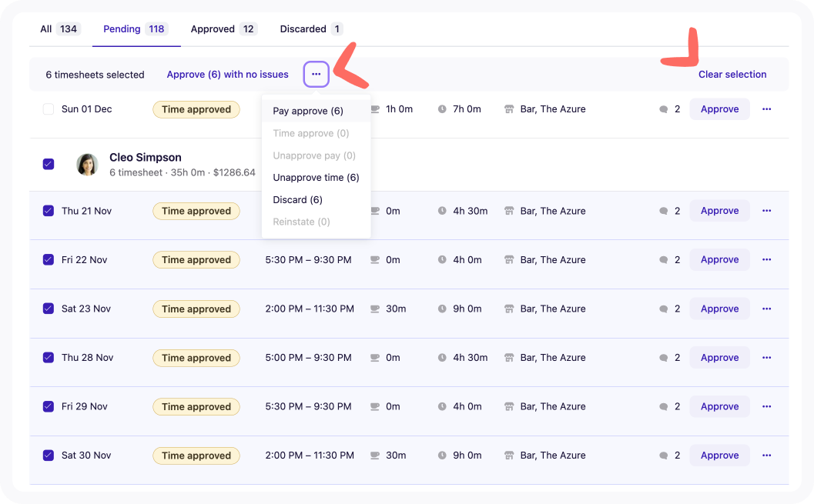
Task: Click the clock icon on Sat 30 Nov row
Action: [x=442, y=456]
